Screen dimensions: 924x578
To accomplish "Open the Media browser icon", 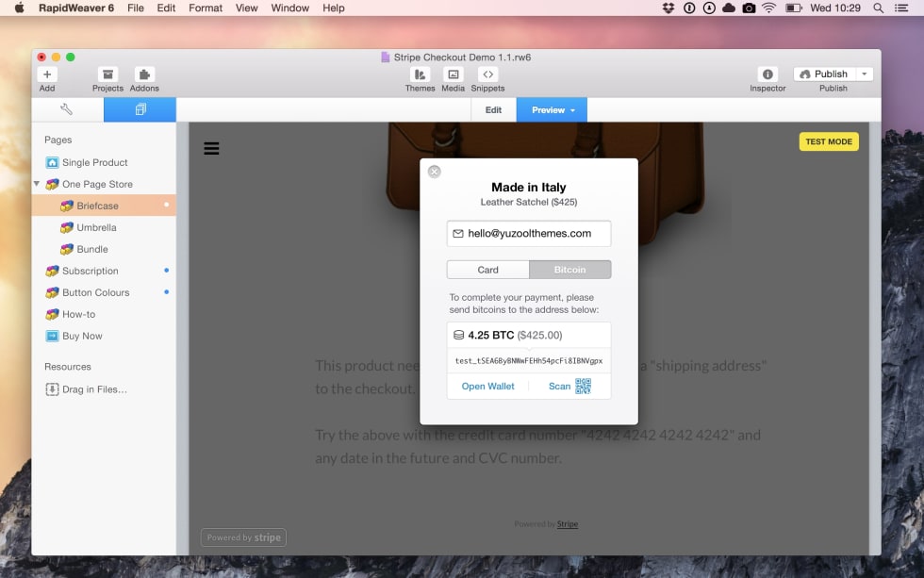I will click(454, 74).
